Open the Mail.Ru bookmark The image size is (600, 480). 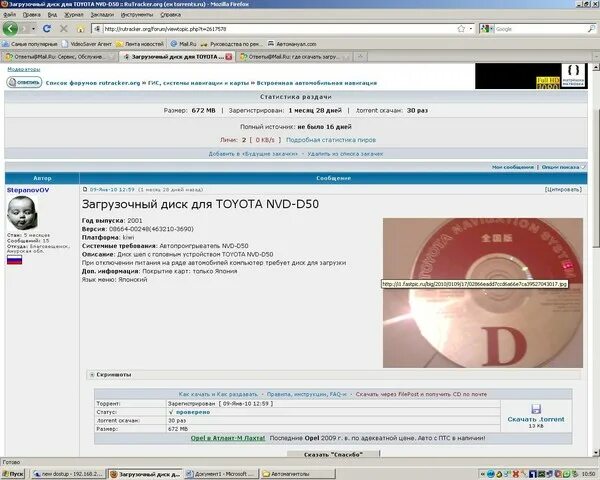[183, 44]
